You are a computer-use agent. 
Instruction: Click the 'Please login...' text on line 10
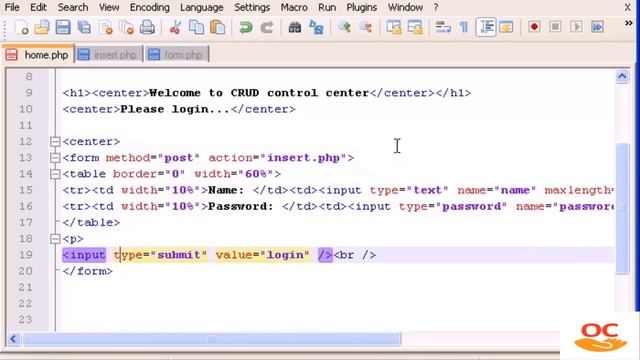tap(175, 109)
